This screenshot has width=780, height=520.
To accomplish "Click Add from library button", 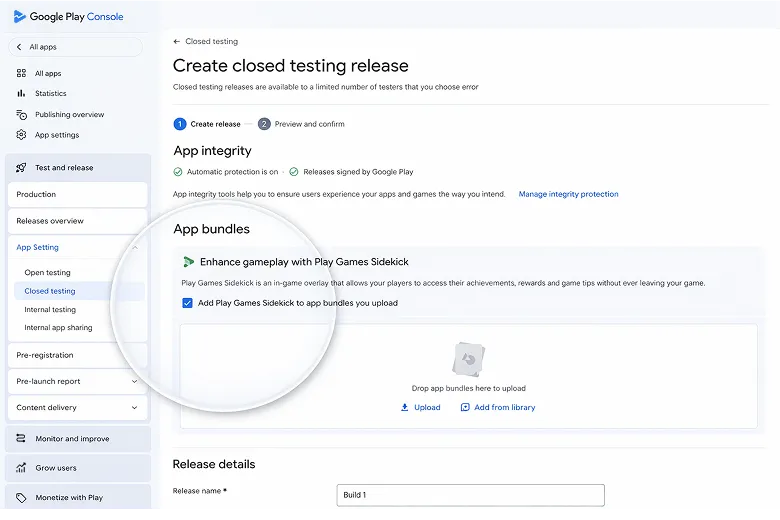I will click(x=498, y=407).
